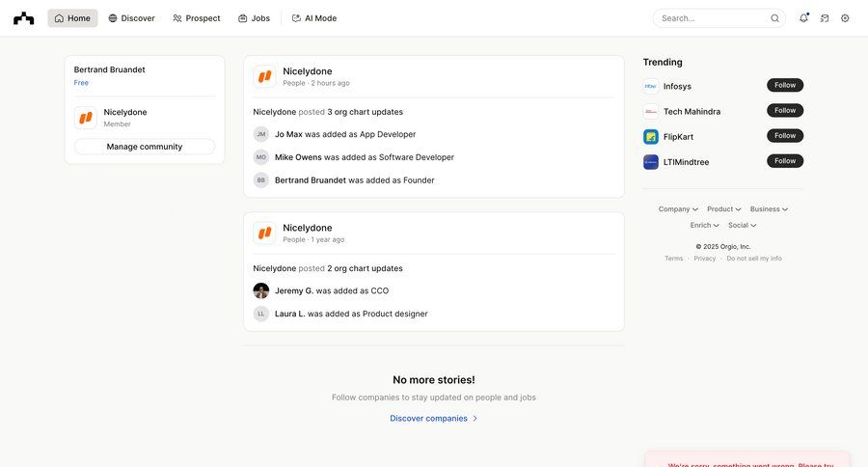Click the Orgio logo in the header
Screen dimensions: 868x467
[24, 18]
